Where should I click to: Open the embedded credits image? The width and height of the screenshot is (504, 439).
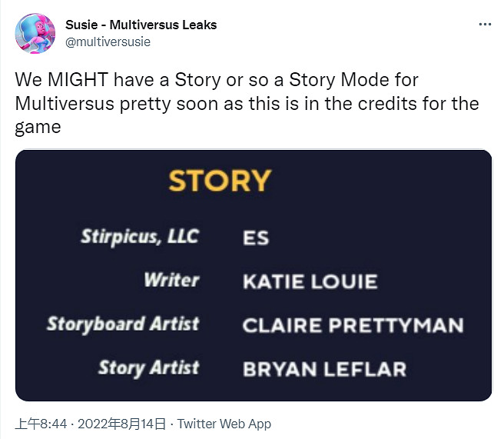click(254, 275)
